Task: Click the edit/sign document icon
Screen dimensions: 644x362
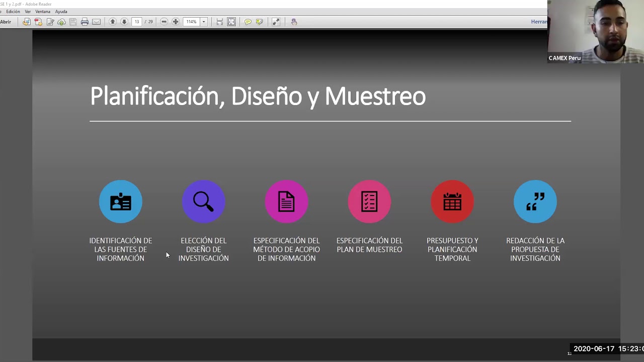Action: pos(50,22)
